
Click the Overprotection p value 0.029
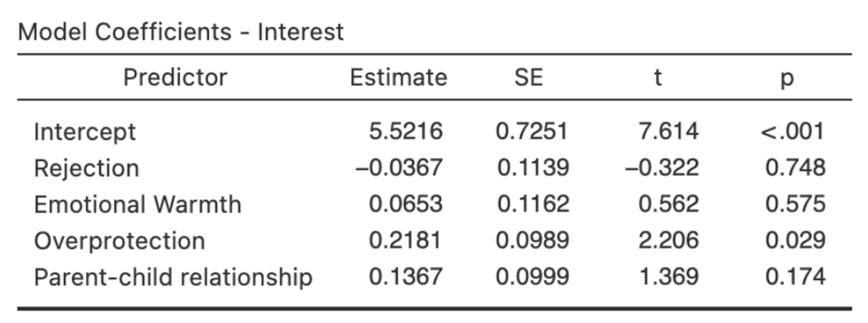pos(795,240)
